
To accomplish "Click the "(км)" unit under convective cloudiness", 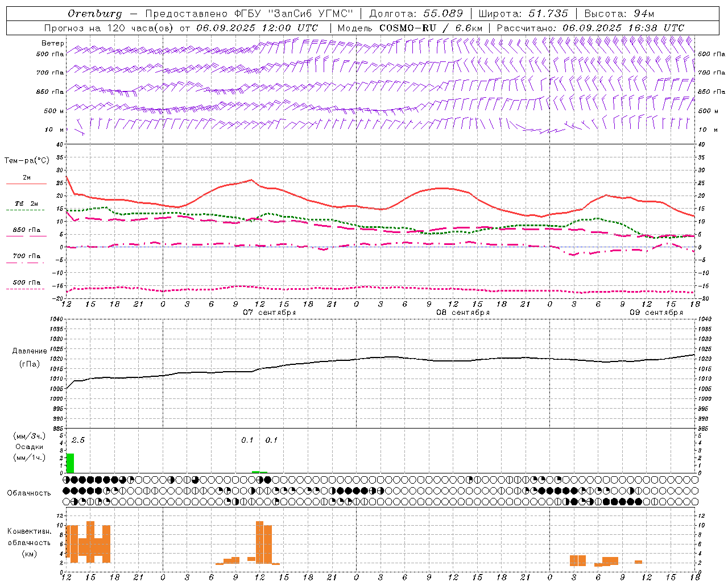I will point(30,554).
